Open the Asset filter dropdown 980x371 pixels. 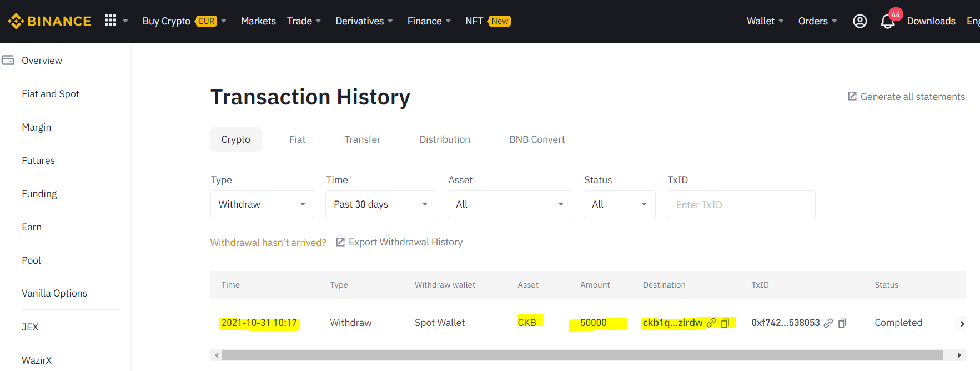coord(510,204)
